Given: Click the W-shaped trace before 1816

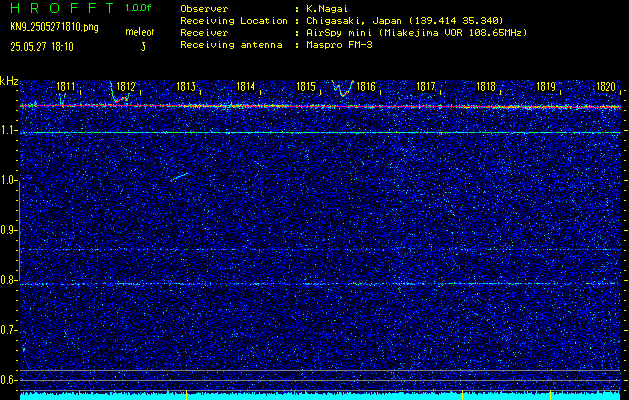Looking at the screenshot, I should (343, 88).
